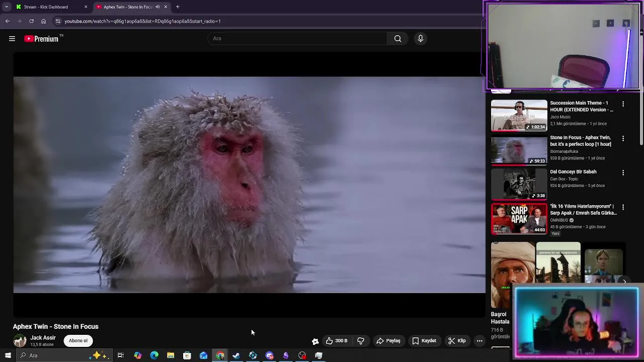Open Stone In Focus perfect loop thumbnail
This screenshot has width=644, height=362.
519,150
